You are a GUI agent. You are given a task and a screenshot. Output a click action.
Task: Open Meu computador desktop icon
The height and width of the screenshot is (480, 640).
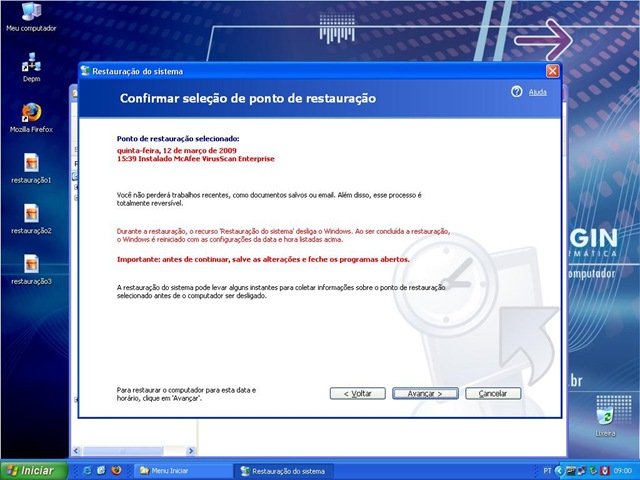31,17
